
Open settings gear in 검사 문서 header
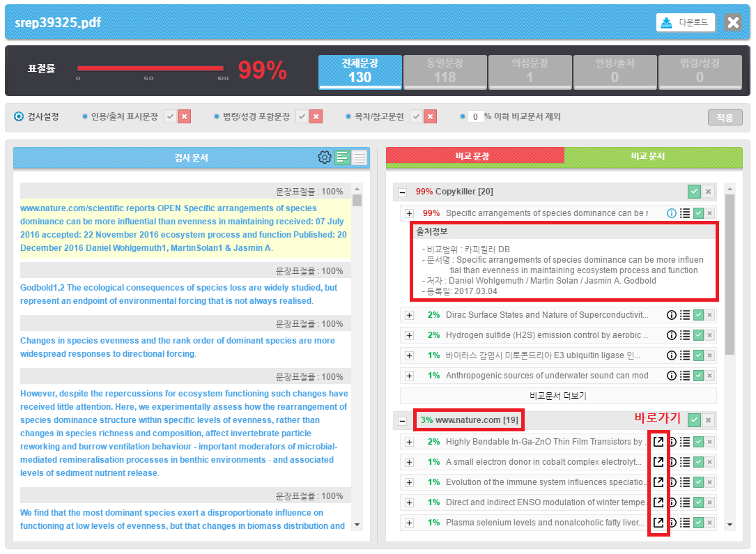[x=324, y=157]
